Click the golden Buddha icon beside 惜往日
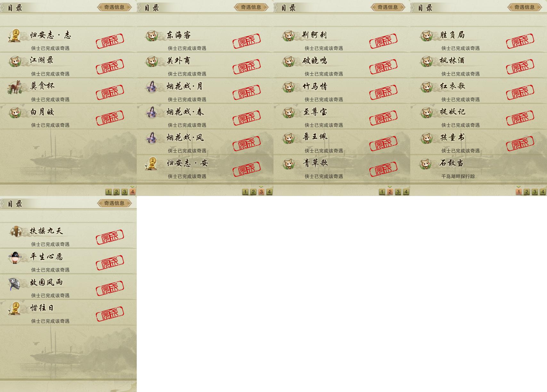 (15, 308)
